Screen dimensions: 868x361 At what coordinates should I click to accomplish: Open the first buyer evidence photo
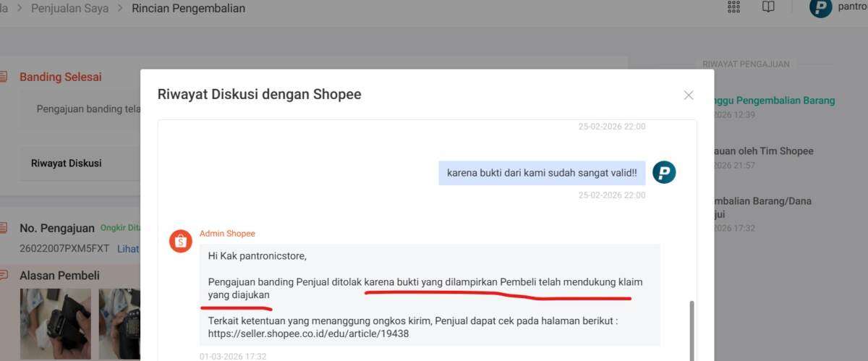coord(55,323)
